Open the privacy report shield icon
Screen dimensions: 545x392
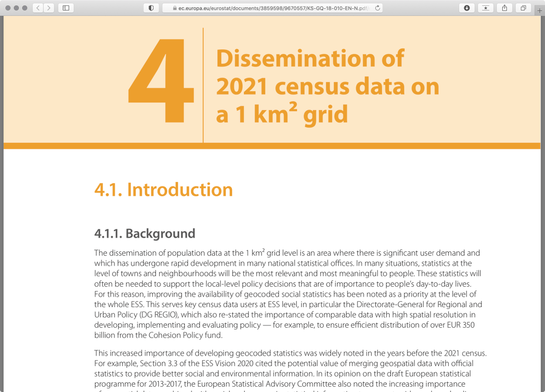pos(151,8)
